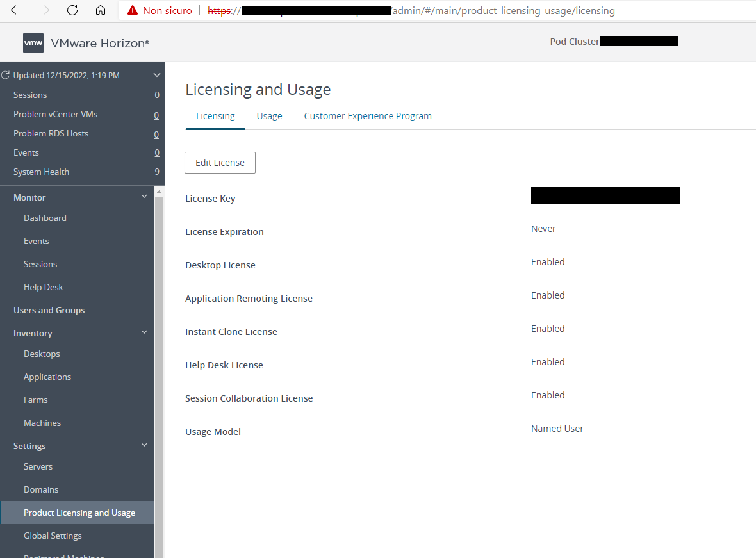The height and width of the screenshot is (558, 756).
Task: Click the 'Application Remoting License' label
Action: point(249,299)
